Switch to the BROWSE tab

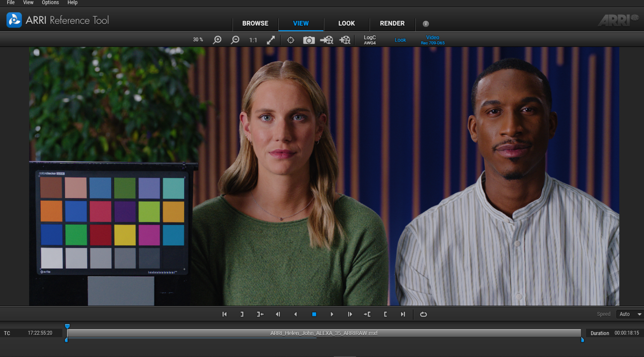point(256,23)
